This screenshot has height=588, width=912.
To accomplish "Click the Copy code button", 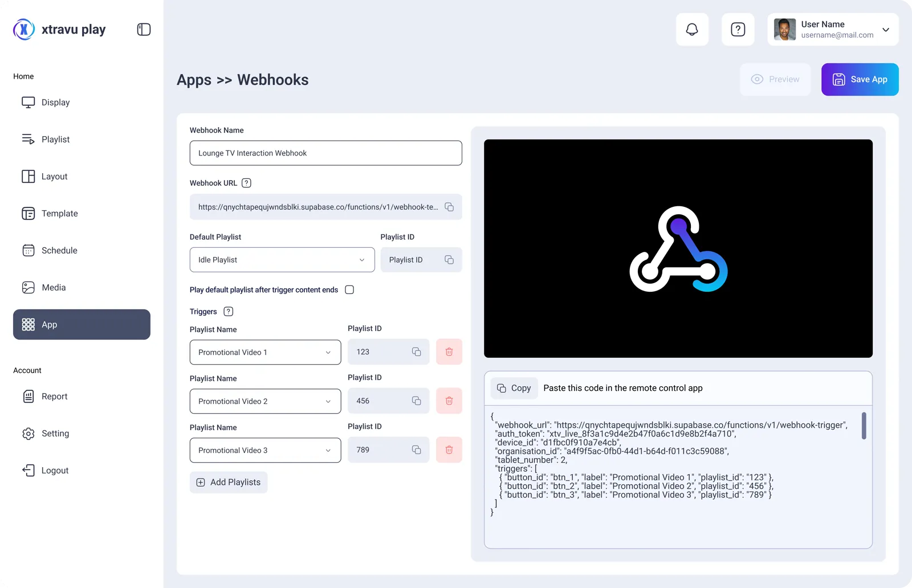I will (514, 388).
